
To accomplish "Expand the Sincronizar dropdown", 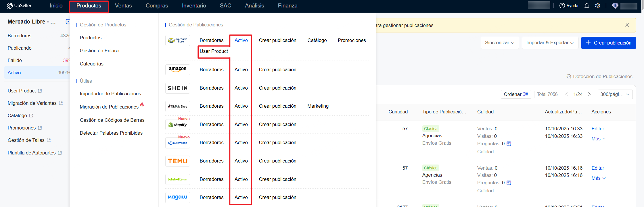I will coord(500,43).
